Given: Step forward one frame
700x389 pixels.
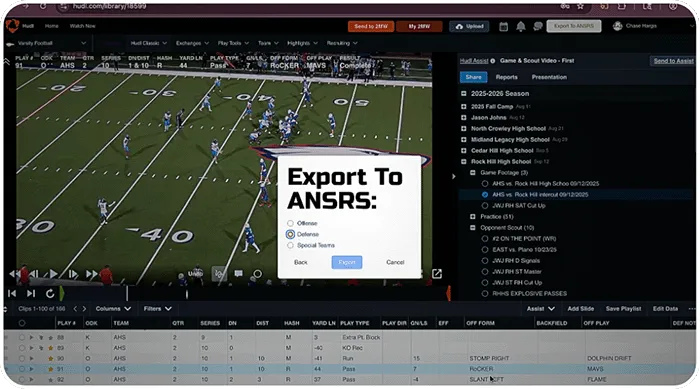Looking at the screenshot, I should pos(72,274).
